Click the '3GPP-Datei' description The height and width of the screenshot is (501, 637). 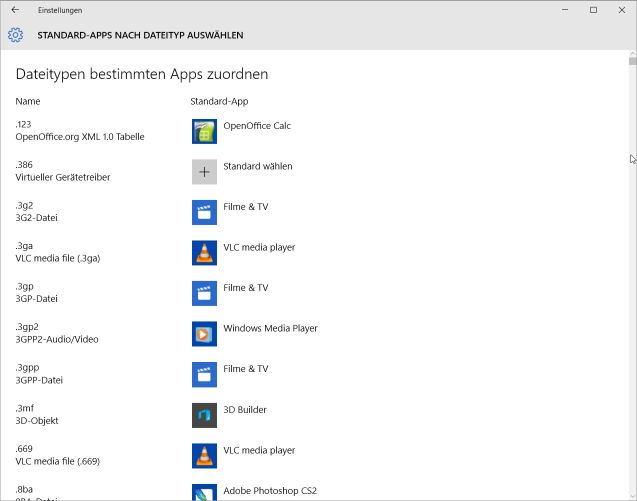click(39, 380)
